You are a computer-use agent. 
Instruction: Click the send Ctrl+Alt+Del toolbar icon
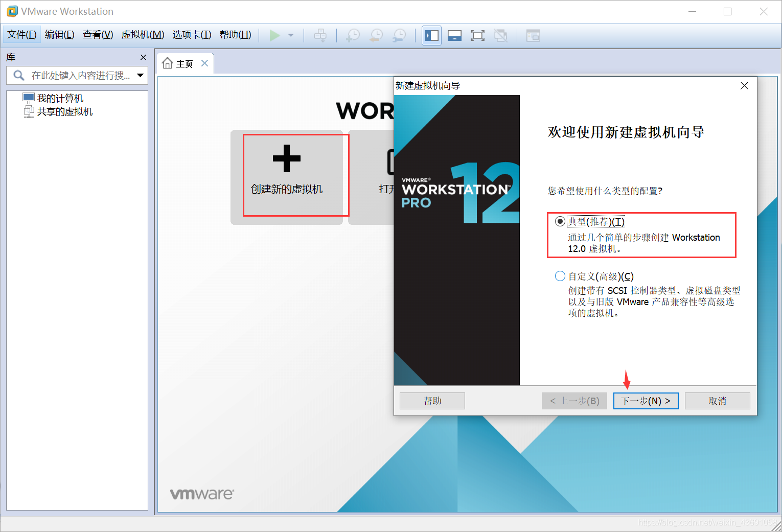click(320, 35)
